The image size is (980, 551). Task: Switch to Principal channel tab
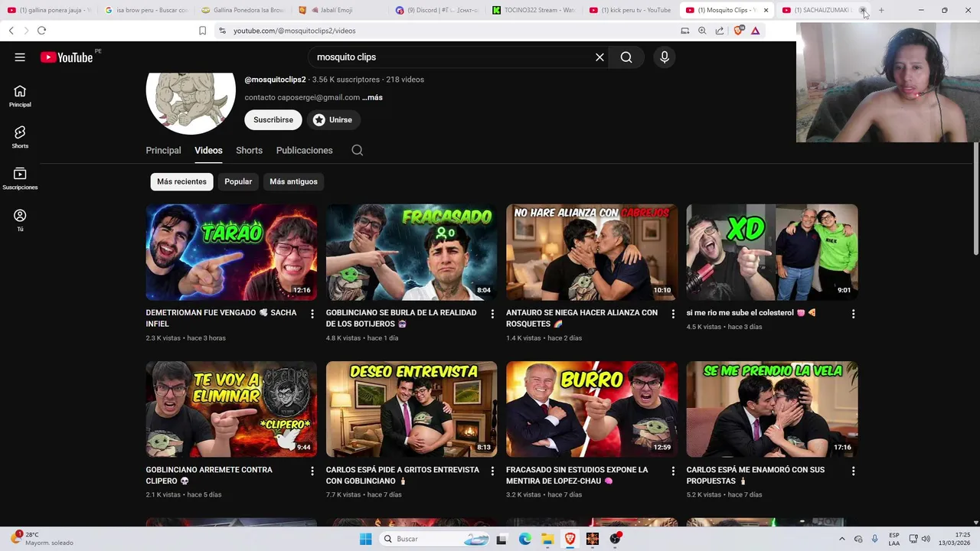tap(163, 151)
